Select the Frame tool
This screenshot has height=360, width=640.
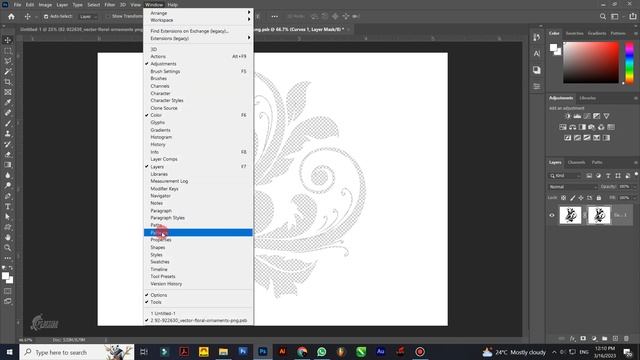pos(8,92)
